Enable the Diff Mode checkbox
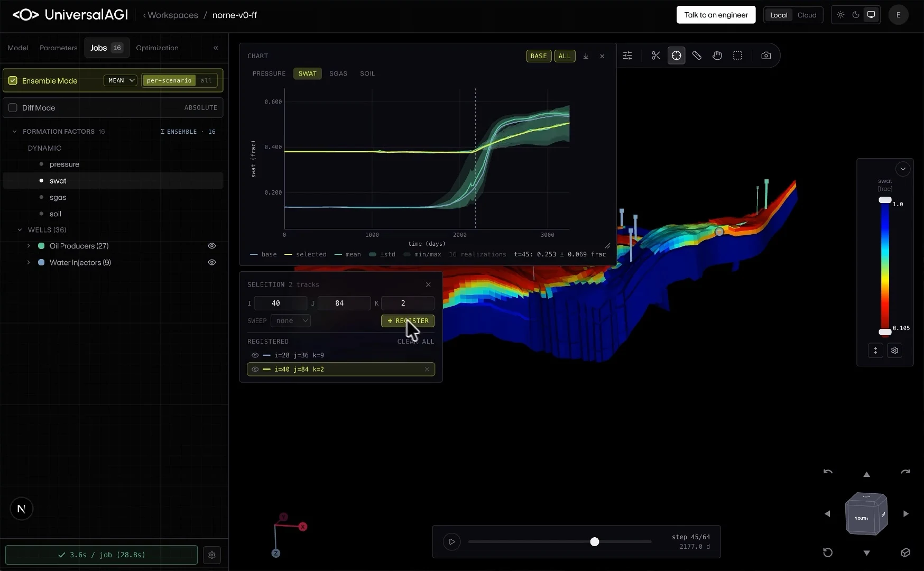Screen dimensions: 924x571 [13, 108]
